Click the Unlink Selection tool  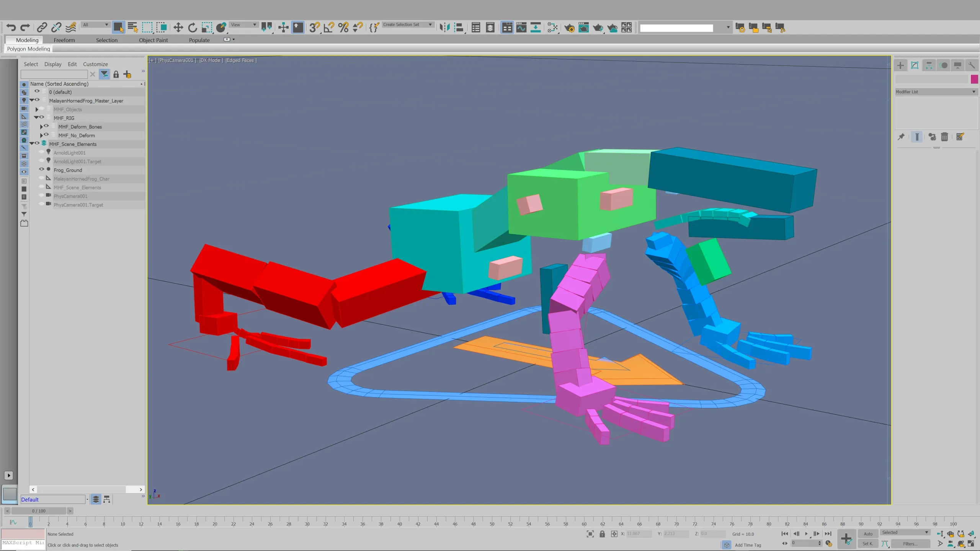pos(56,27)
